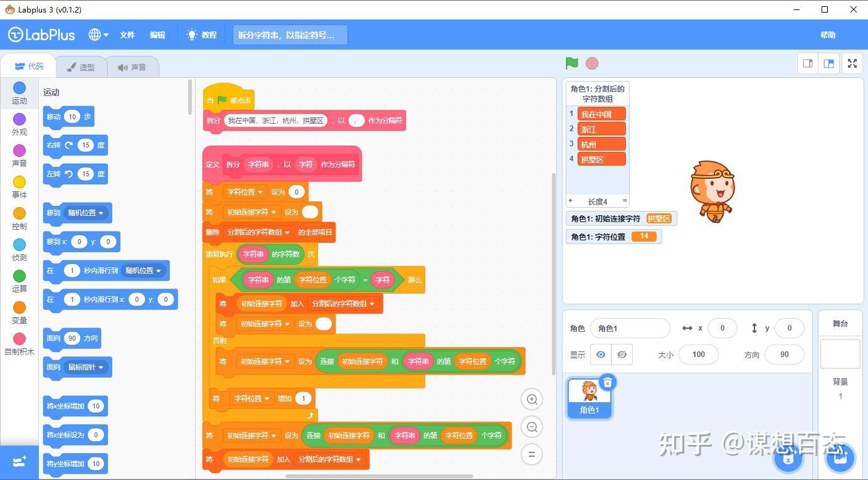
Task: Open the 自制积木 (My Blocks) category
Action: tap(19, 340)
